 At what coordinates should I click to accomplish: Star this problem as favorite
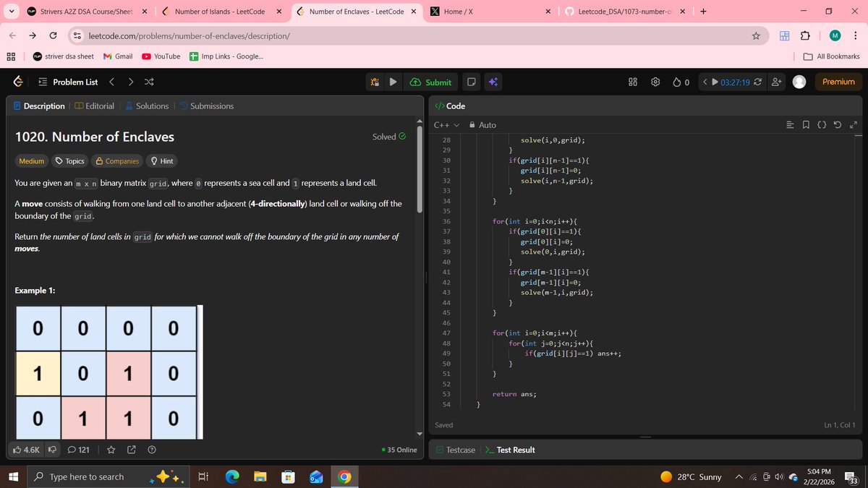pos(111,450)
